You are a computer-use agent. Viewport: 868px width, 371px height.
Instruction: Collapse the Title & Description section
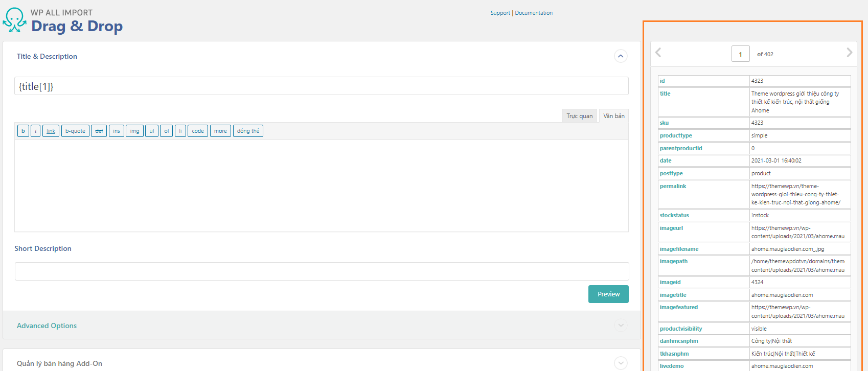pyautogui.click(x=621, y=56)
